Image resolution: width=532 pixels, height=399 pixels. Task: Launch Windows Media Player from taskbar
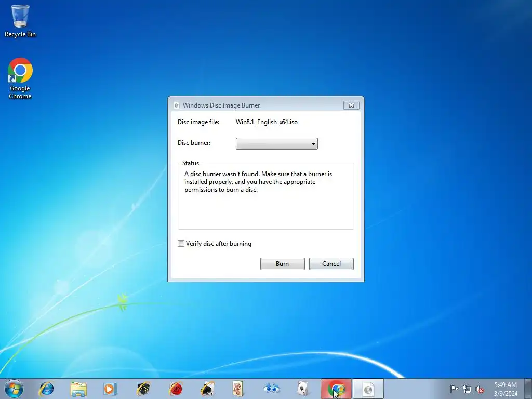(x=110, y=389)
